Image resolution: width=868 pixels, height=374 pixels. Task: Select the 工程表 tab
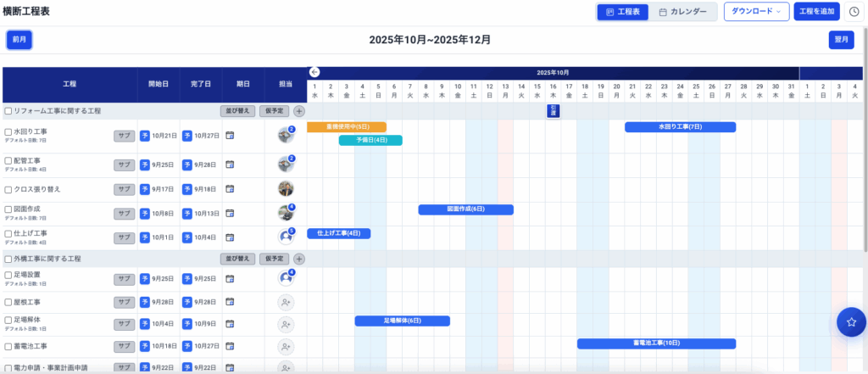pos(623,12)
